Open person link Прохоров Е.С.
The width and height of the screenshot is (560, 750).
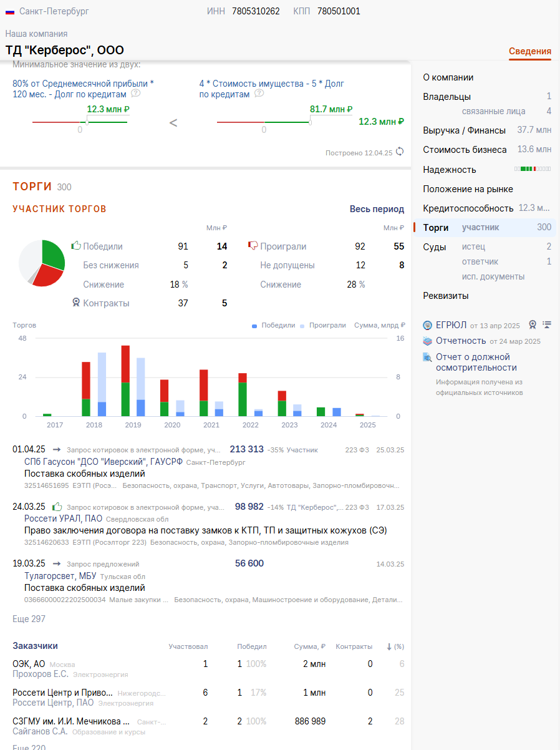[x=41, y=674]
